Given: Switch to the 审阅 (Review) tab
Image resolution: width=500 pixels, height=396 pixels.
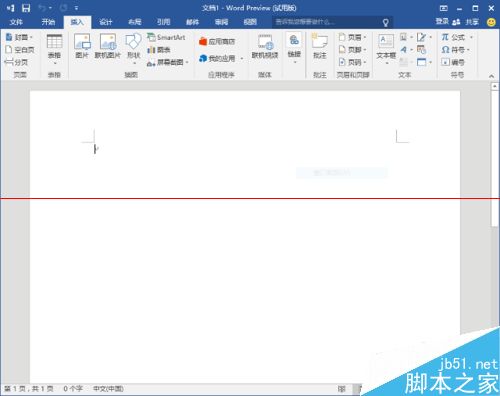Looking at the screenshot, I should [221, 22].
